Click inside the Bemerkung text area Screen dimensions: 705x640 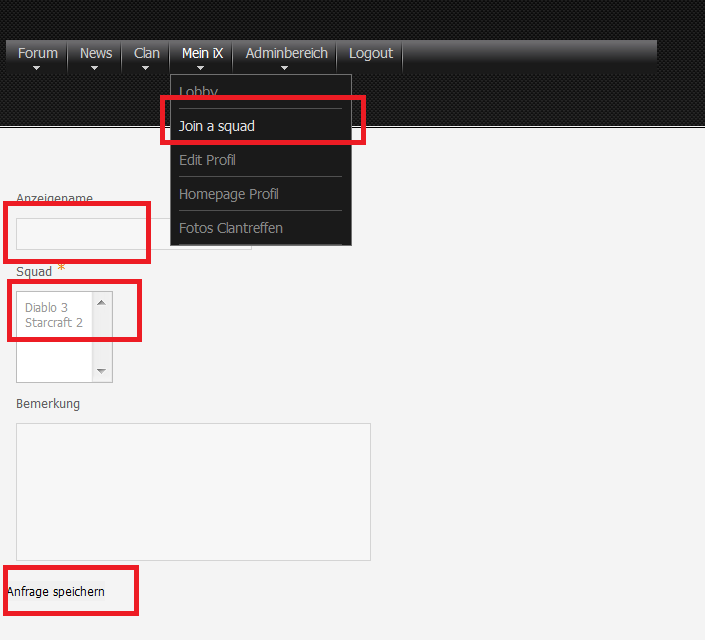click(193, 492)
